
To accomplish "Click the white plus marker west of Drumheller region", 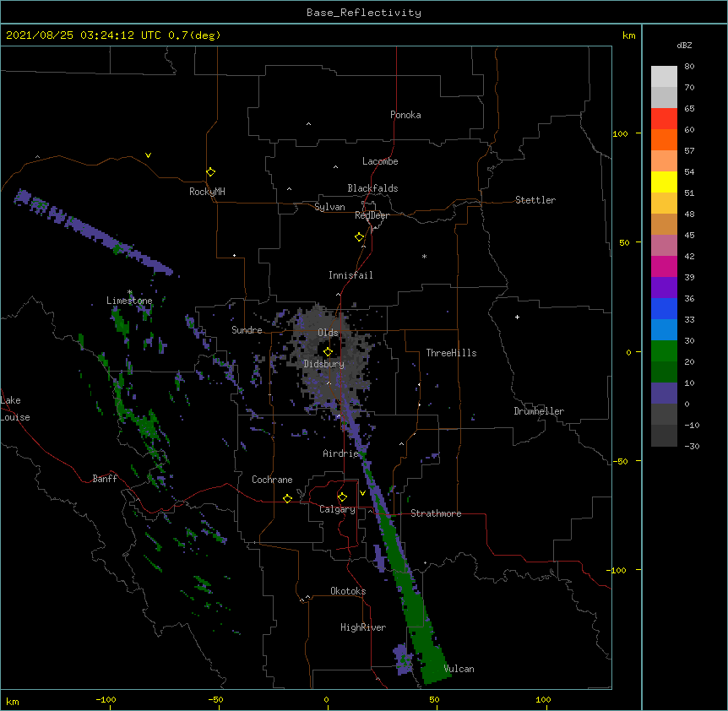I will [517, 317].
